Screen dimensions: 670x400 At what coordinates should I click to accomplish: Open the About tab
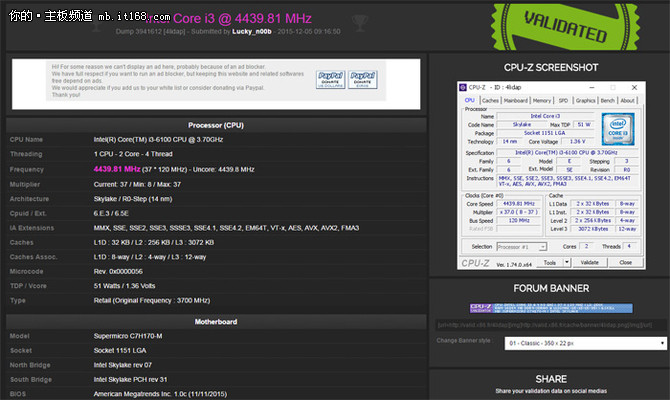coord(628,100)
